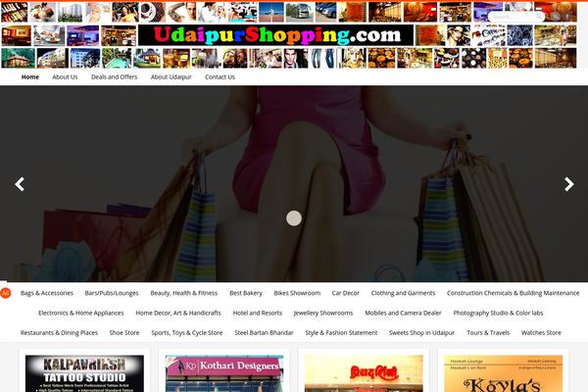Image resolution: width=588 pixels, height=392 pixels.
Task: Click the UdaipurShopping.com logo banner
Action: pyautogui.click(x=276, y=35)
